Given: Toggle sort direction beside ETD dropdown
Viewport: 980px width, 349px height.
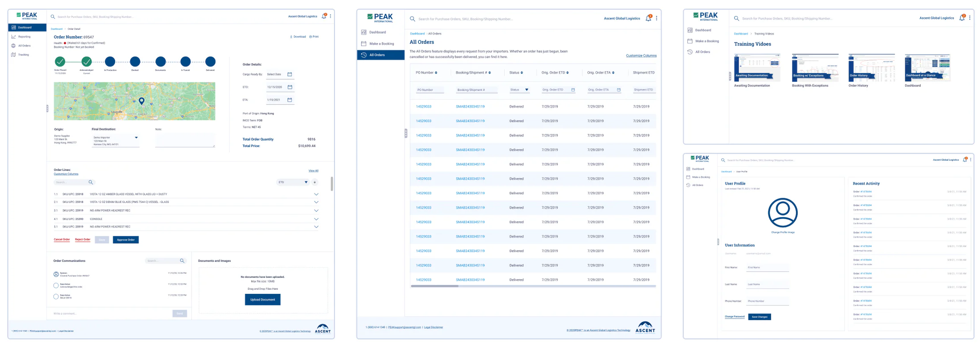Looking at the screenshot, I should click(x=314, y=182).
